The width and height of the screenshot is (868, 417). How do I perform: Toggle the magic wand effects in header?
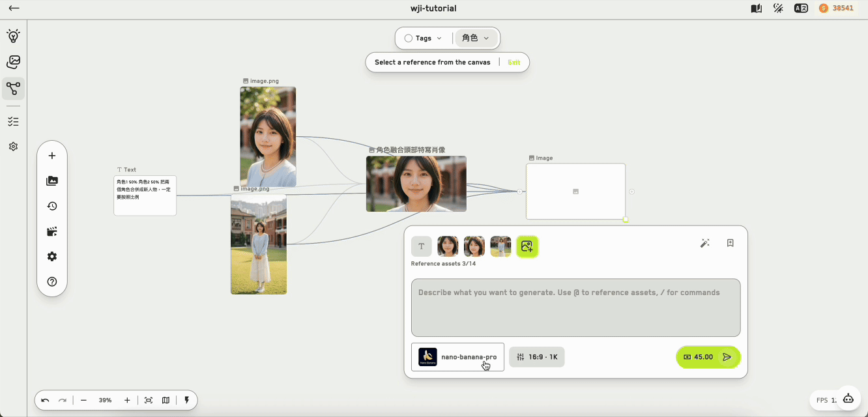(x=778, y=8)
